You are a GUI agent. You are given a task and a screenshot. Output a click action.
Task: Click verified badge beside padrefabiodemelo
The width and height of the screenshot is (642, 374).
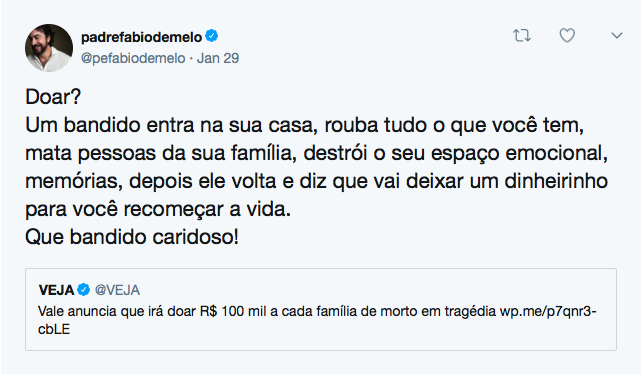(x=211, y=36)
